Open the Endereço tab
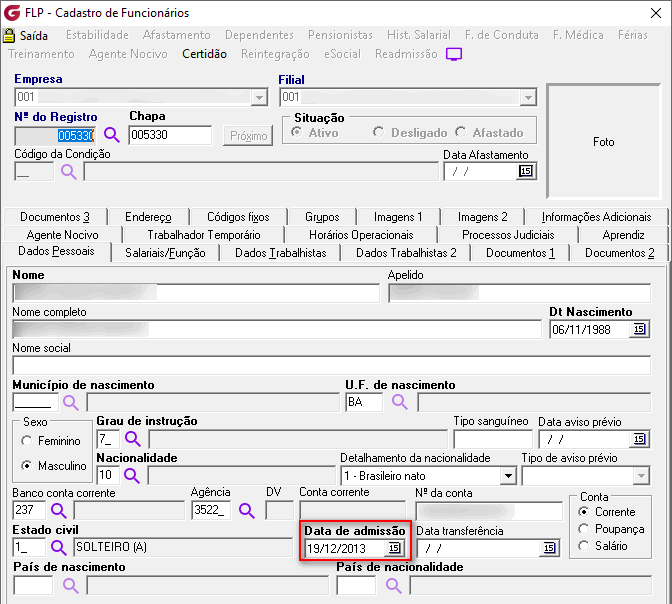Viewport: 672px width, 604px height. click(x=148, y=217)
